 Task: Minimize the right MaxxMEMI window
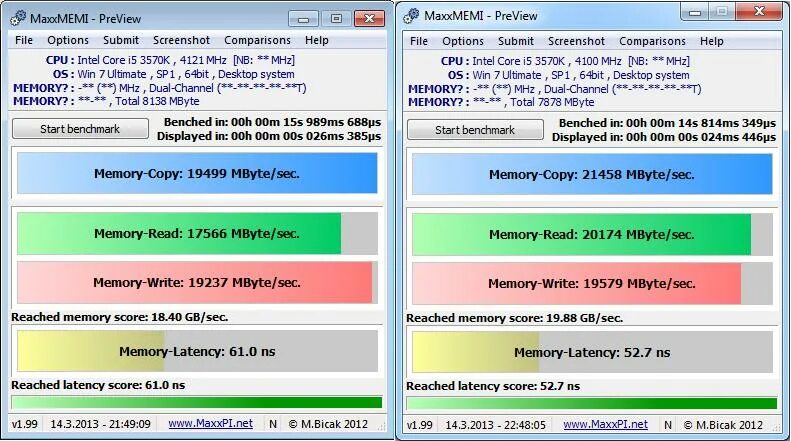(695, 12)
